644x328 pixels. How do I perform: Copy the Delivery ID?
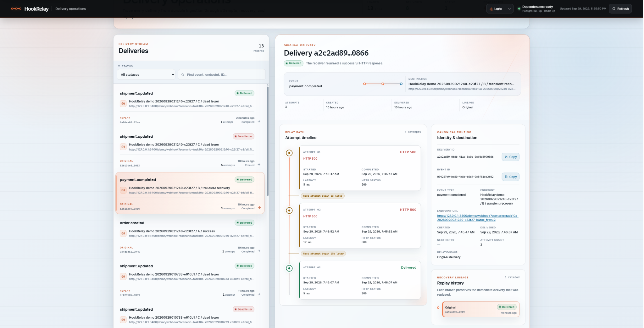[x=510, y=157]
